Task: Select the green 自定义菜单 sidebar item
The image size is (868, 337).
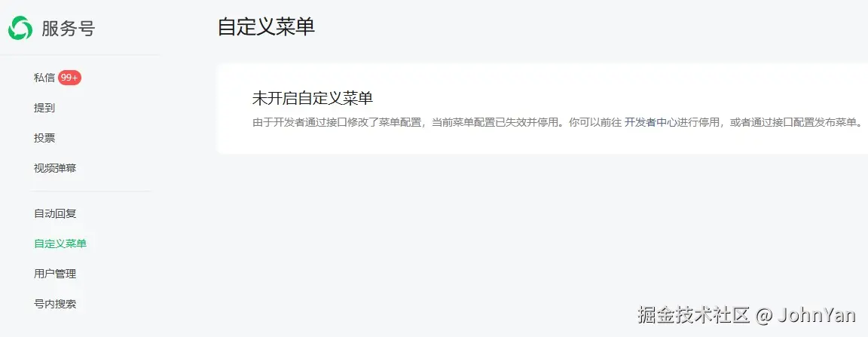Action: (x=60, y=244)
